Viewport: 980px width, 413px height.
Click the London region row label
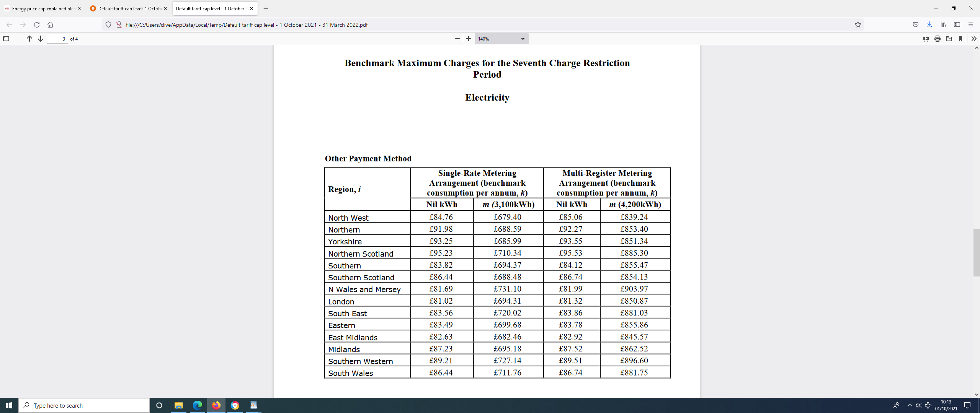[341, 301]
